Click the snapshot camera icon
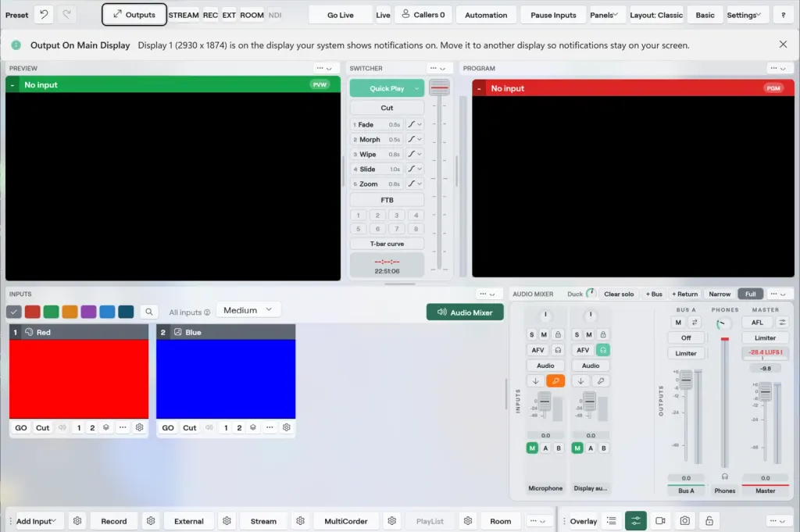 coord(684,521)
